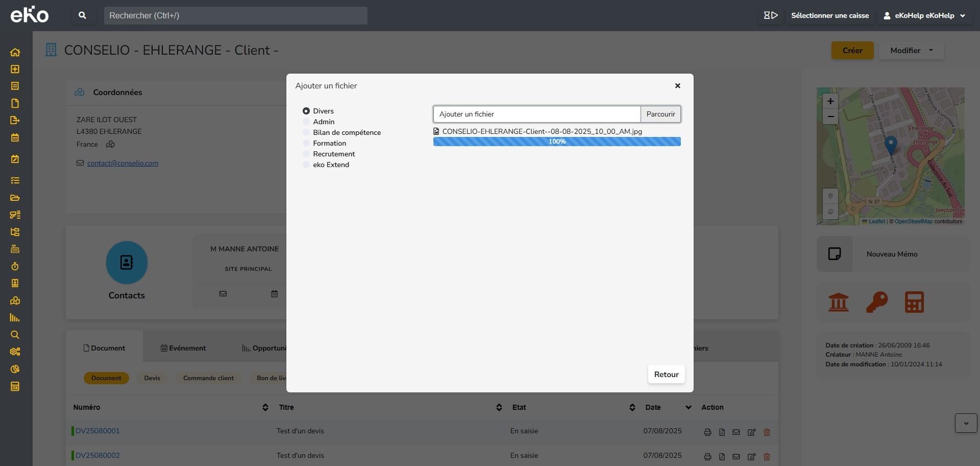980x466 pixels.
Task: Select the Admin radio option
Action: [x=306, y=122]
